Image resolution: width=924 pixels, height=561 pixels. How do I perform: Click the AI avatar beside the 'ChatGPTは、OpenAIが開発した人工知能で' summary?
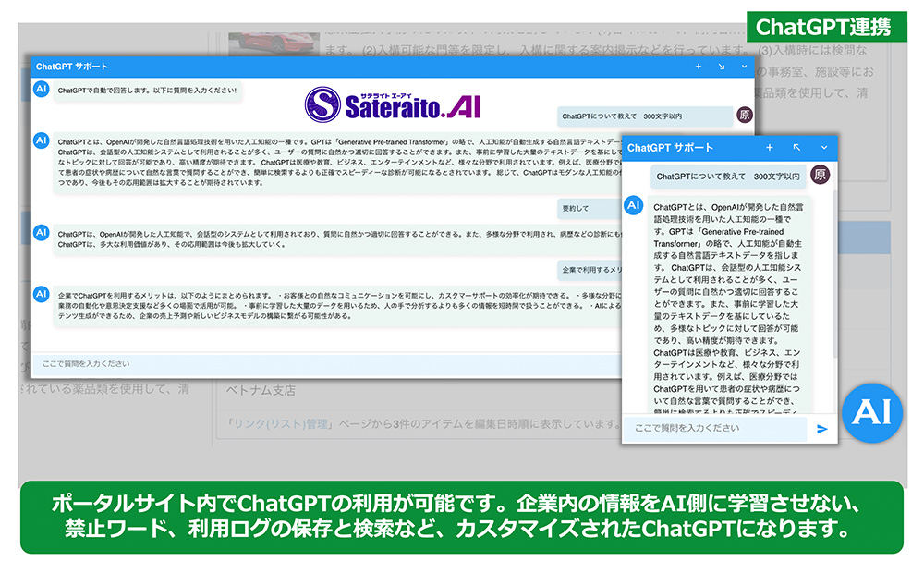(x=41, y=232)
